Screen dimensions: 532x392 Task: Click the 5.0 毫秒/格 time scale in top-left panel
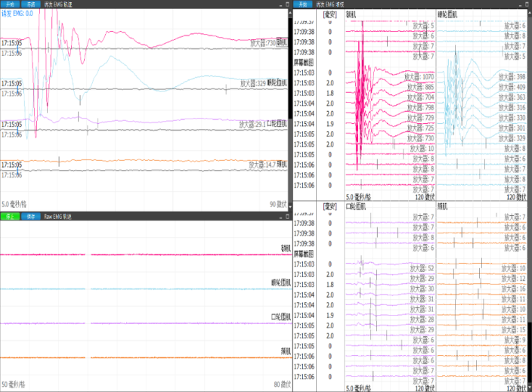point(14,204)
